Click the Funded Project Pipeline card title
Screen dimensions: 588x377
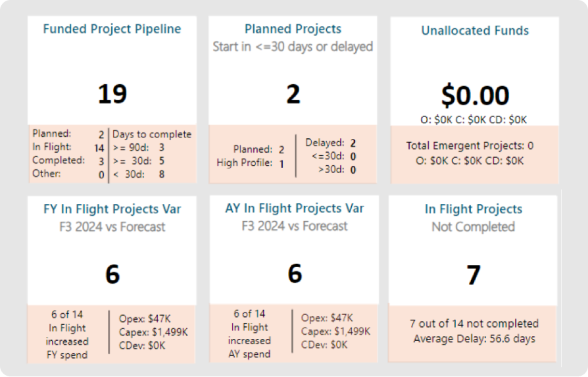pyautogui.click(x=112, y=29)
